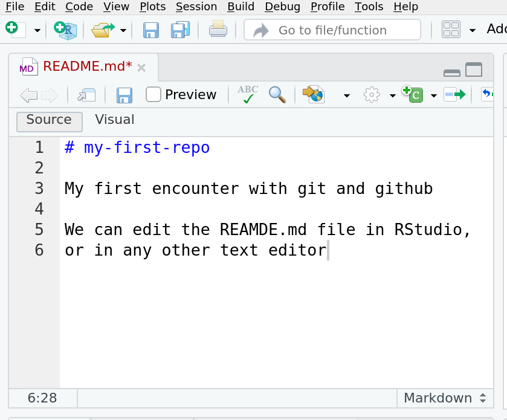
Task: Click the cursor position 6:28 indicator
Action: click(x=42, y=398)
